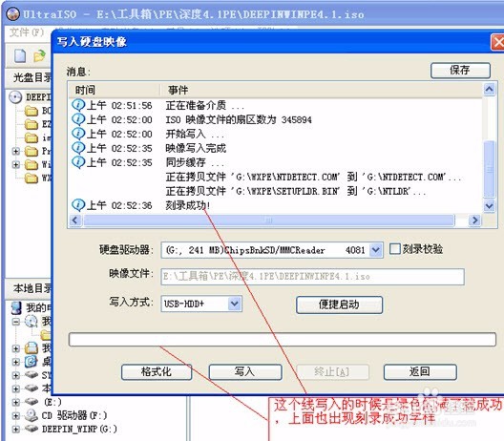The width and height of the screenshot is (504, 441).
Task: Click the info icon on the 345894 sector row
Action: [78, 119]
